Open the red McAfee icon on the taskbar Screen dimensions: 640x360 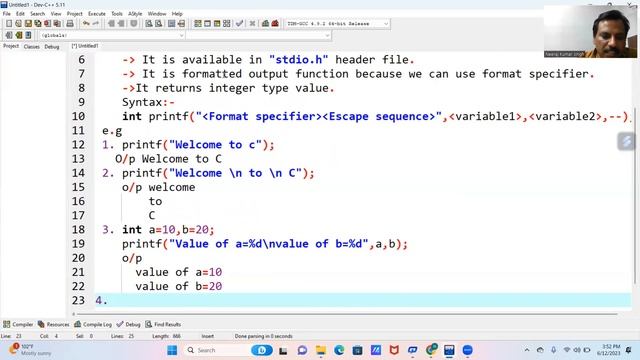[x=394, y=350]
